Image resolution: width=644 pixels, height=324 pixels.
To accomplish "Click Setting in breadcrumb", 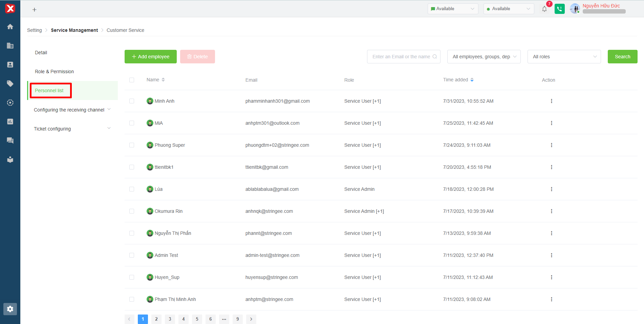I will tap(35, 30).
